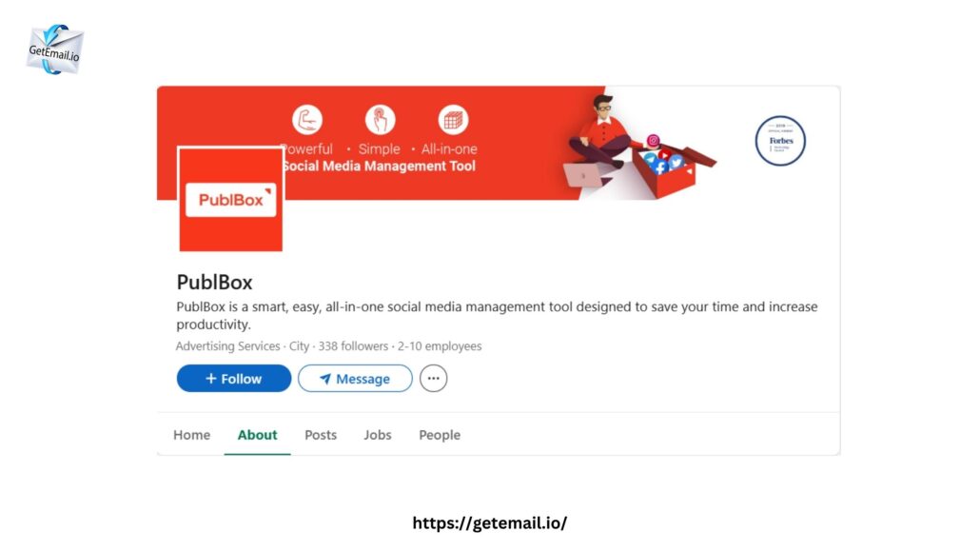Click the PublBox company logo

[x=230, y=199]
